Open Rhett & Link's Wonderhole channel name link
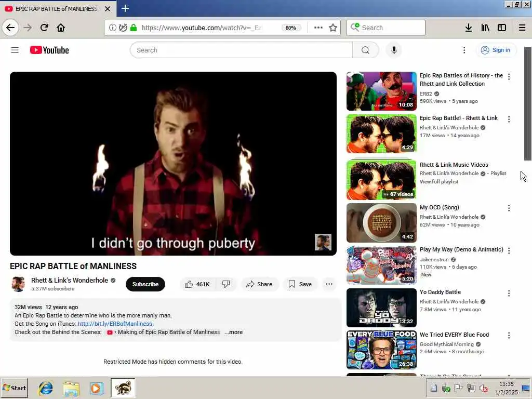The image size is (532, 399). tap(70, 280)
